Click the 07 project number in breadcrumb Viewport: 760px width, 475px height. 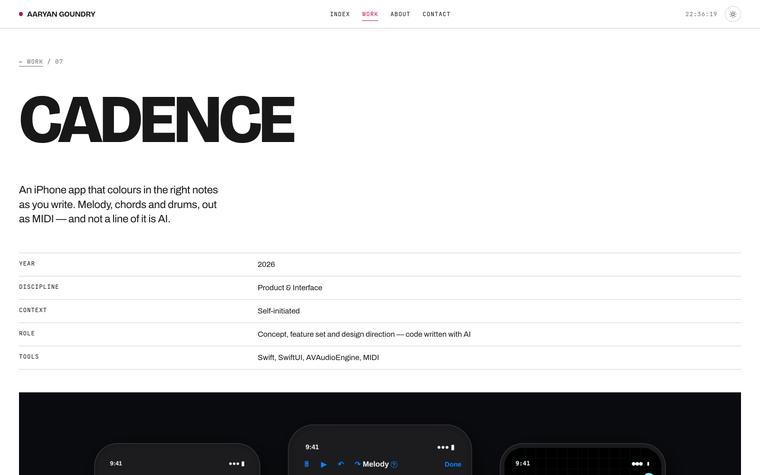click(x=59, y=62)
